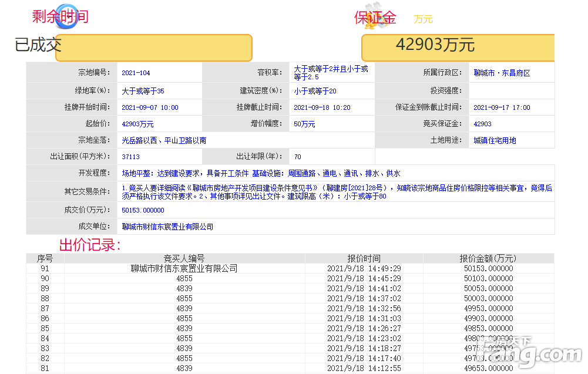Click the 42903万元 deposit amount box
Screen dimensions: 588x374
click(x=457, y=47)
